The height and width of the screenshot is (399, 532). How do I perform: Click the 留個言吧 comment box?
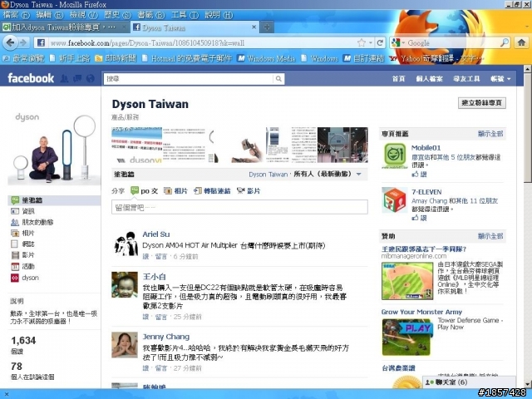click(x=239, y=207)
